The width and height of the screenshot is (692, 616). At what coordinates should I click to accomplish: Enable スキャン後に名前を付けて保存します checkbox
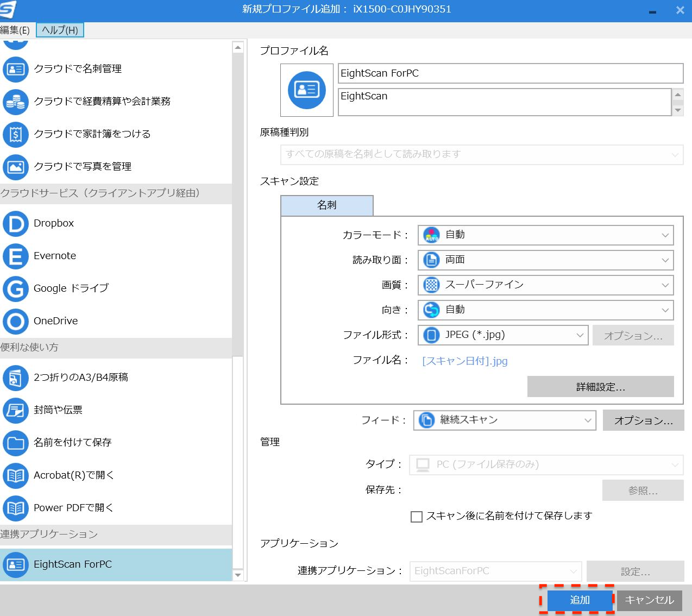[417, 517]
